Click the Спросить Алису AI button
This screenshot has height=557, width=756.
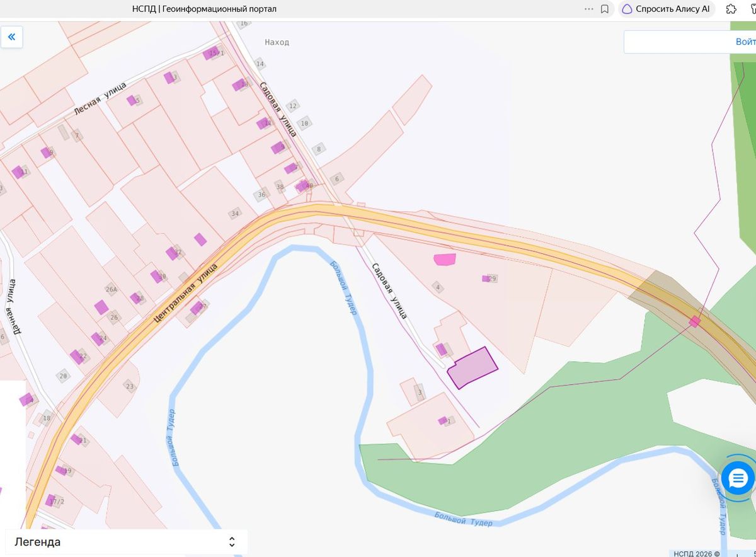click(x=667, y=9)
